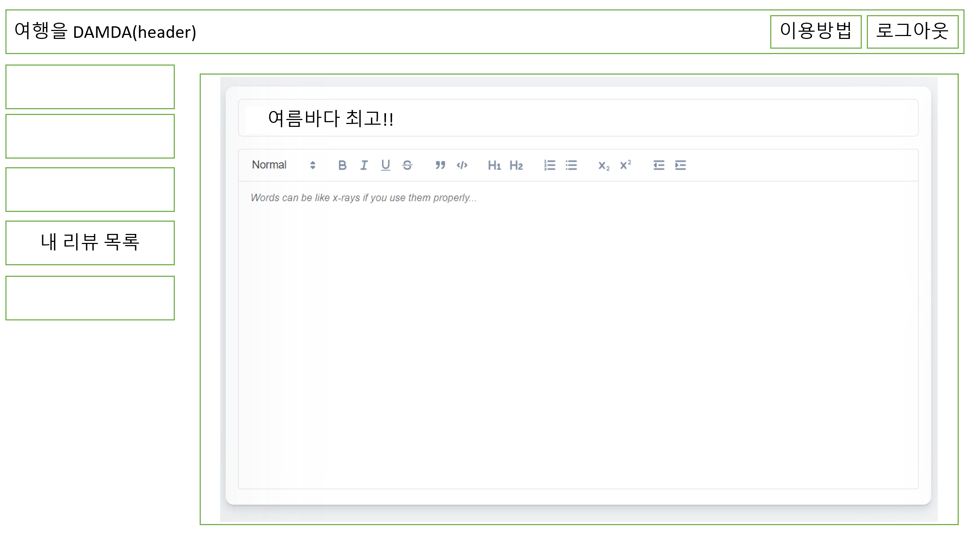This screenshot has height=550, width=980.
Task: Toggle bold formatting in editor toolbar
Action: tap(342, 165)
